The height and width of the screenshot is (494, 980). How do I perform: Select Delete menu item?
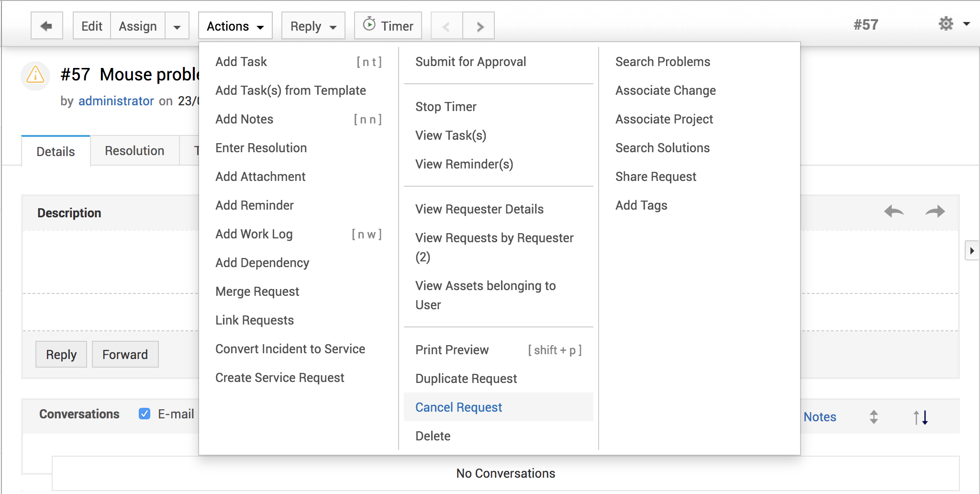click(499, 436)
